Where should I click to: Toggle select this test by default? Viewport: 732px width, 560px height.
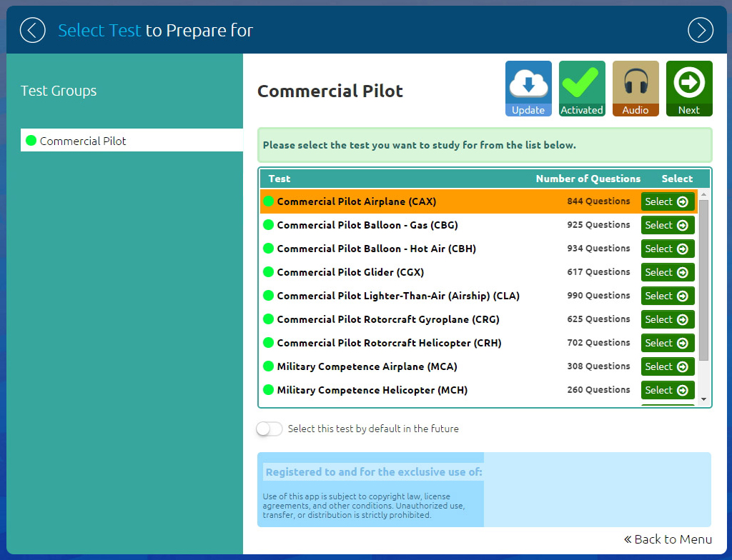click(269, 429)
